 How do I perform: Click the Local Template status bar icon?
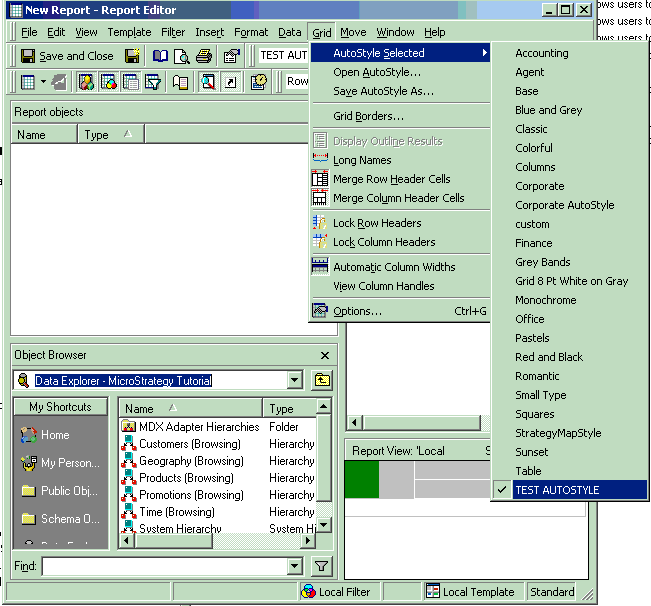[x=433, y=591]
